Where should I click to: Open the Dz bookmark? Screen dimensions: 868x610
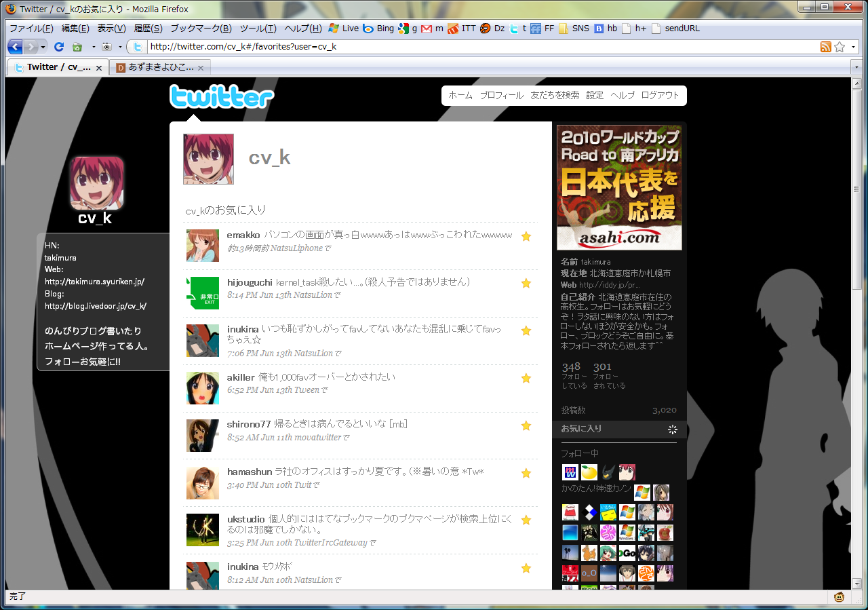point(493,28)
